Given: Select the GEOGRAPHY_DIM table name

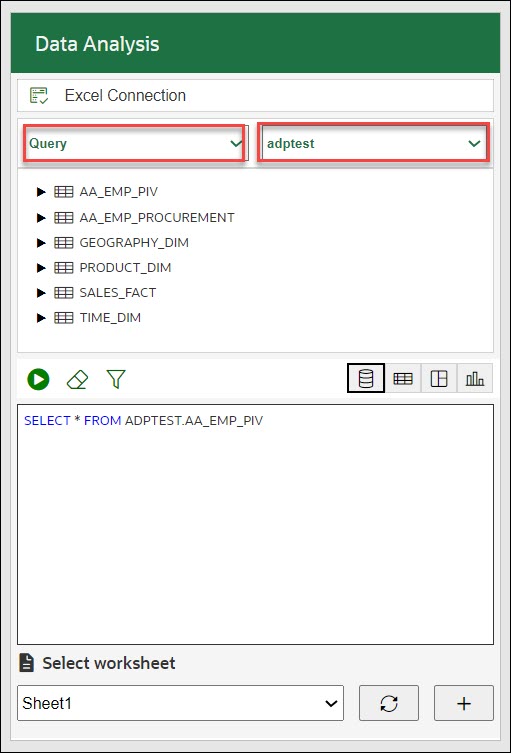Looking at the screenshot, I should click(x=134, y=243).
